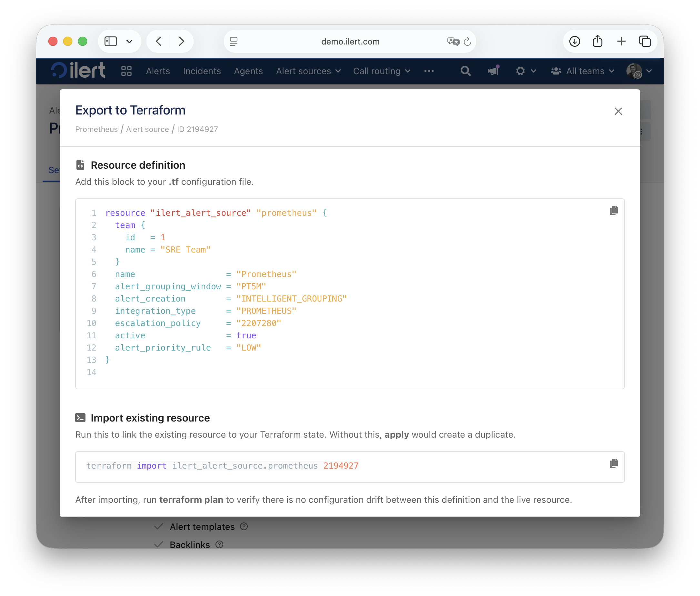The height and width of the screenshot is (596, 700).
Task: Open Safari downloads icon
Action: point(574,42)
